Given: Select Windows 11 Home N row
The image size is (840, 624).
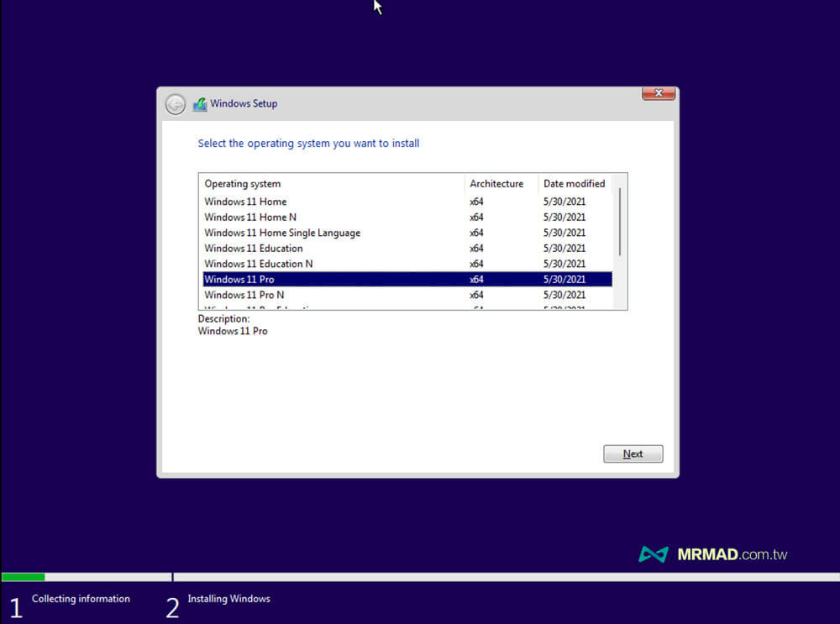Looking at the screenshot, I should pos(407,218).
